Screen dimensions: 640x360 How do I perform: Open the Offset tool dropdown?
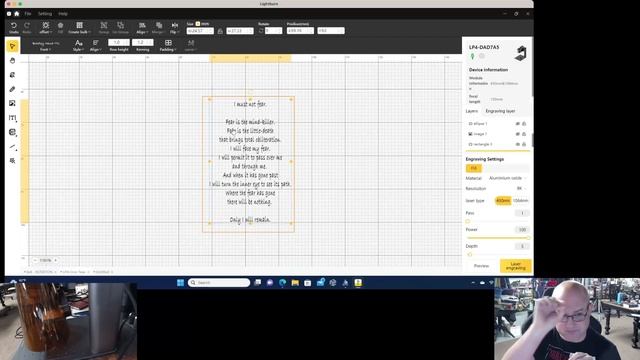tap(45, 28)
